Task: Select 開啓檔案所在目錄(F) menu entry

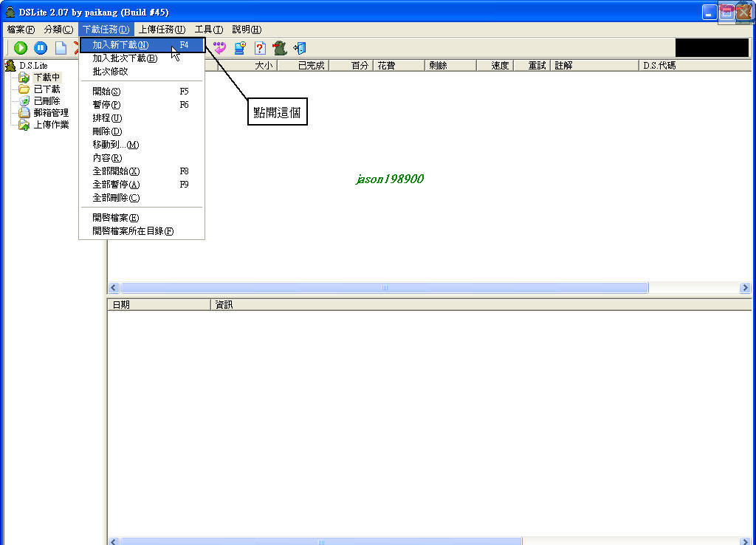Action: coord(142,231)
